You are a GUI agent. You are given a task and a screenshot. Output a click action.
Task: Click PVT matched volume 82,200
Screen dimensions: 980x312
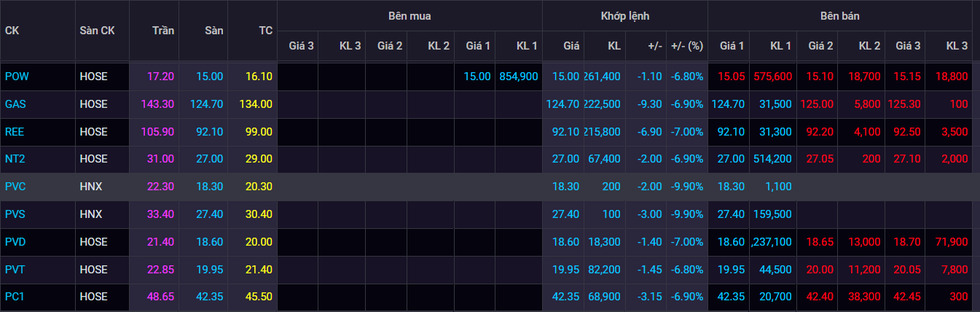(604, 270)
